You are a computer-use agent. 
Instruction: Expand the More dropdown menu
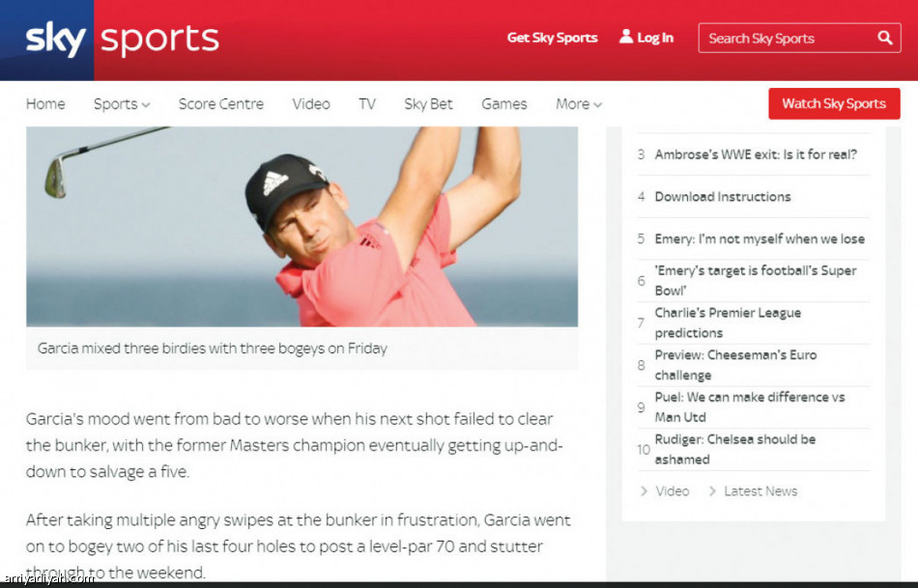pyautogui.click(x=579, y=104)
